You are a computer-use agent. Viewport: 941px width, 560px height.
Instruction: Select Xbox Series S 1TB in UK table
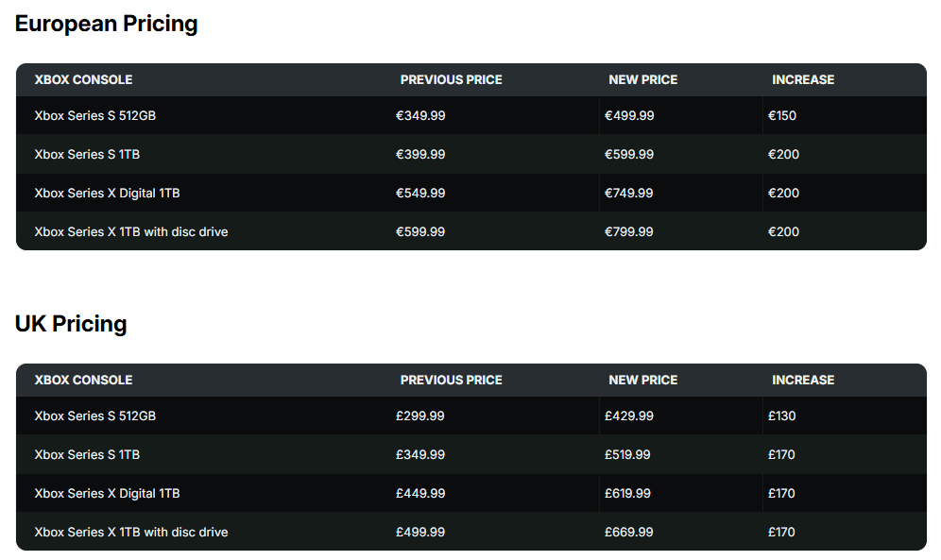87,454
